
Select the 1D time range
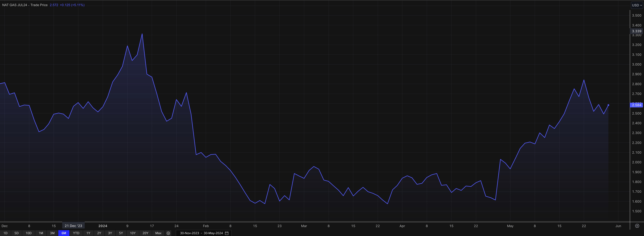point(6,233)
